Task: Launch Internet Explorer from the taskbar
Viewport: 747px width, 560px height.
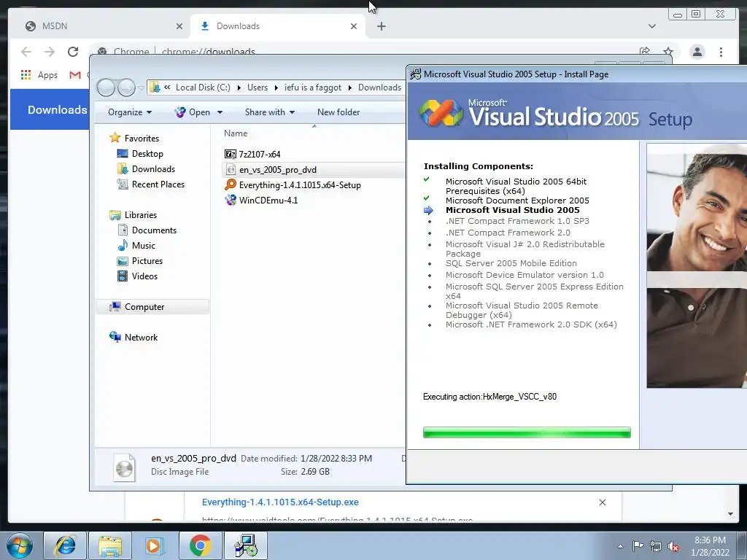Action: [65, 545]
